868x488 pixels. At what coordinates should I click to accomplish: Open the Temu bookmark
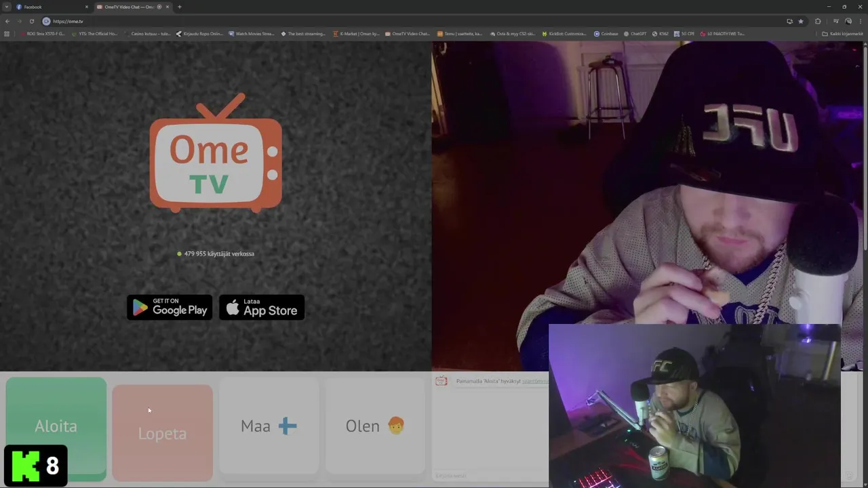(460, 33)
